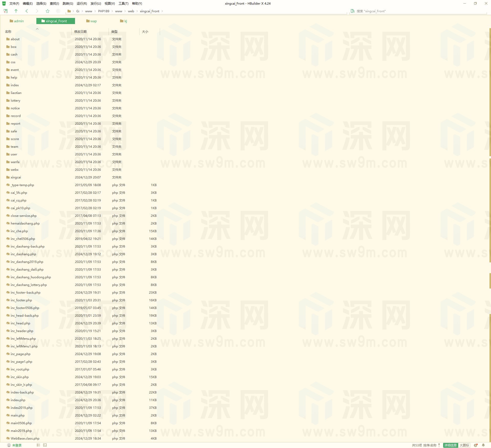Viewport: 491px width, 448px height.
Task: Go up one folder with up arrow
Action: [16, 11]
